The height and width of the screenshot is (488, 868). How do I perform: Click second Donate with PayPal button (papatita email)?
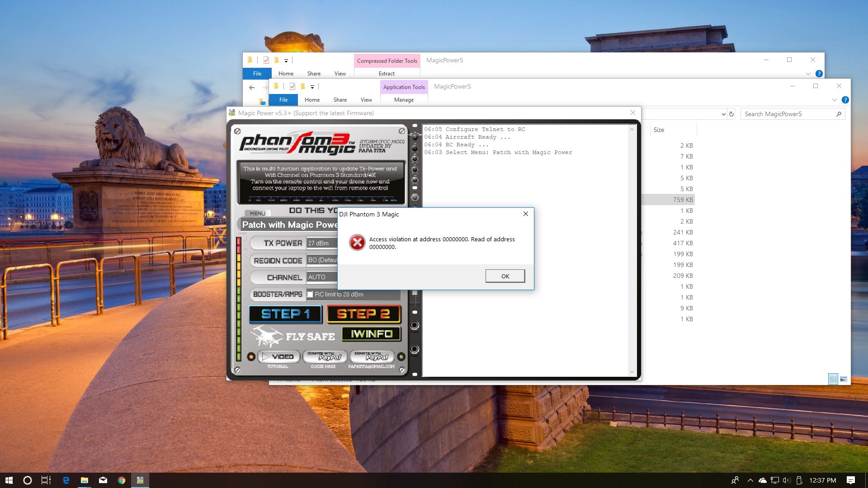pyautogui.click(x=372, y=357)
